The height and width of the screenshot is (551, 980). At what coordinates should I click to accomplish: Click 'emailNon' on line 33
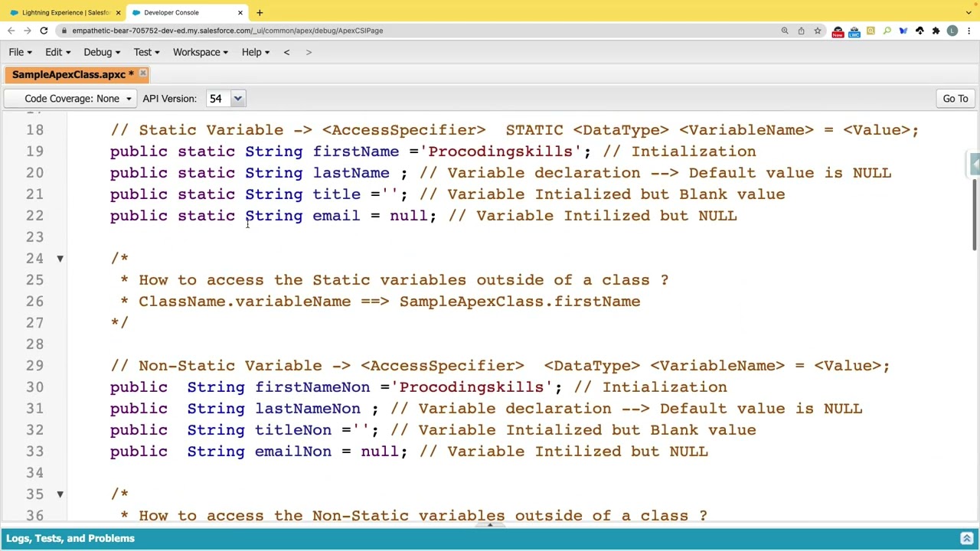[293, 452]
